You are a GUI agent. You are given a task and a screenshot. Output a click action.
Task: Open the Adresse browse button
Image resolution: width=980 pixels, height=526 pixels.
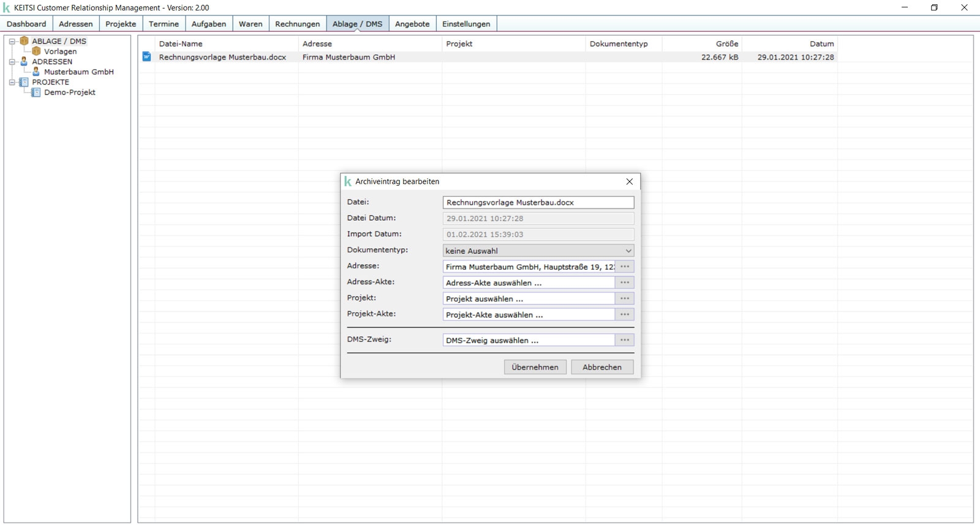[x=625, y=267]
